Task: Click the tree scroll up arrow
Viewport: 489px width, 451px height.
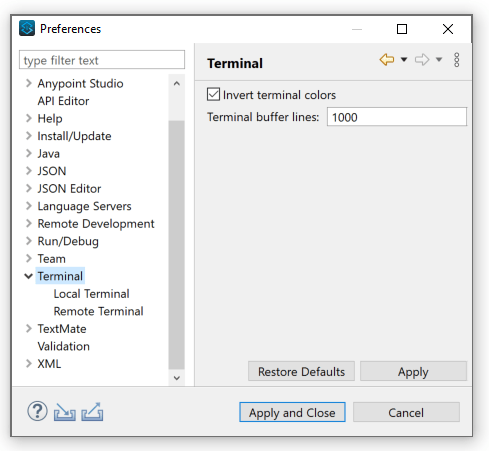Action: point(177,83)
